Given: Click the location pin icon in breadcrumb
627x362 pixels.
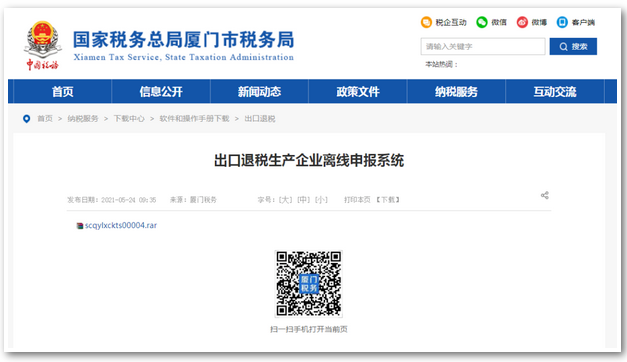Looking at the screenshot, I should click(26, 119).
